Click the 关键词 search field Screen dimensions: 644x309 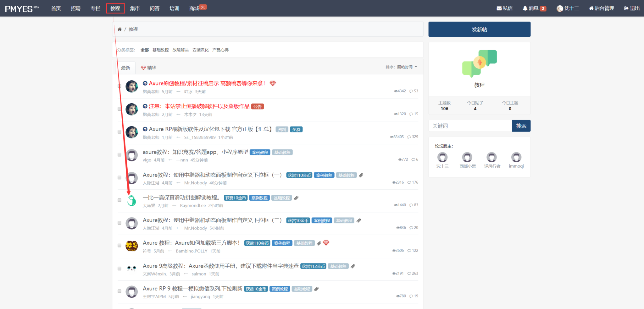pyautogui.click(x=470, y=126)
